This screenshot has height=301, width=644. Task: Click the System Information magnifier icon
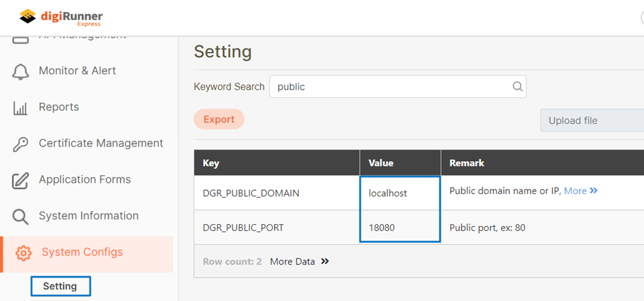(x=21, y=217)
